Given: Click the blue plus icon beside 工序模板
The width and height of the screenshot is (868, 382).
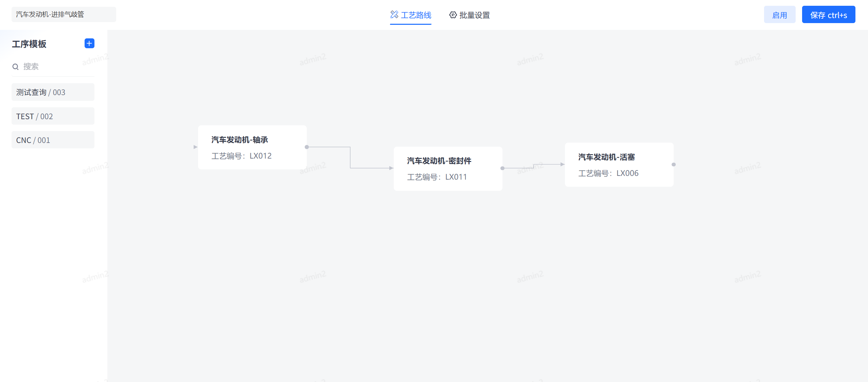Looking at the screenshot, I should click(x=89, y=43).
